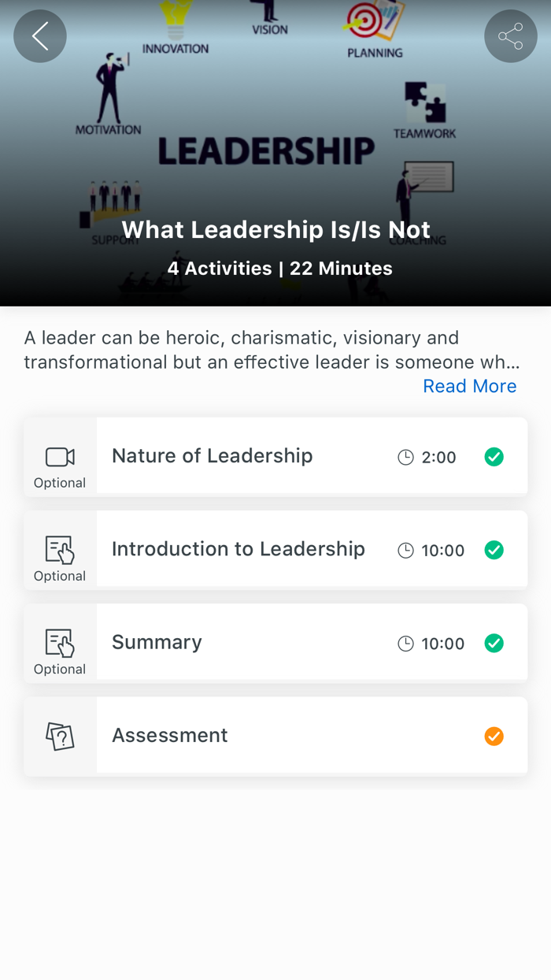551x980 pixels.
Task: Click the green checkmark on Summary
Action: (x=494, y=644)
